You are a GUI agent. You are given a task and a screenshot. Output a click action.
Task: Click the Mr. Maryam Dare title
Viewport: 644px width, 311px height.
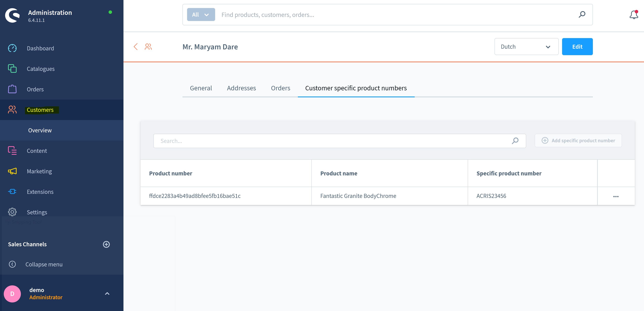[x=210, y=47]
